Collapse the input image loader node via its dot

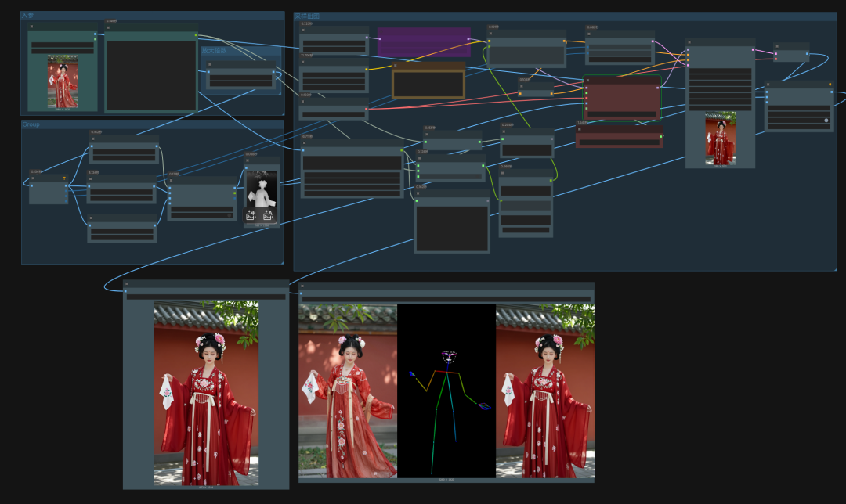point(32,27)
